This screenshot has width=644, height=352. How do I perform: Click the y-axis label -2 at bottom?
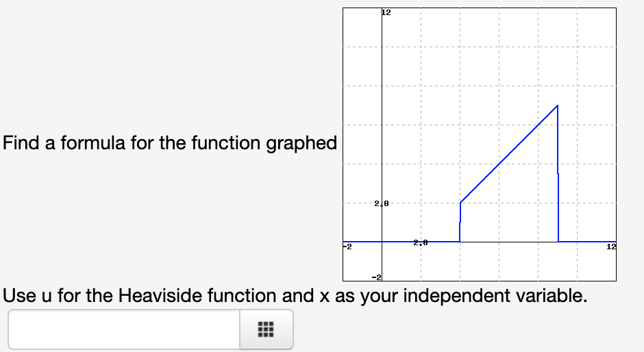[377, 277]
